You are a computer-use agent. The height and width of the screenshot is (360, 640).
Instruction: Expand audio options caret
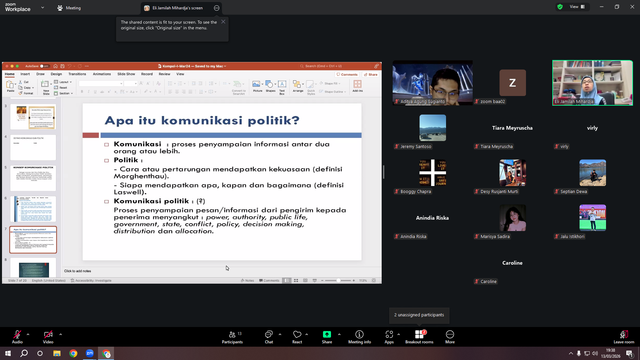(28, 334)
